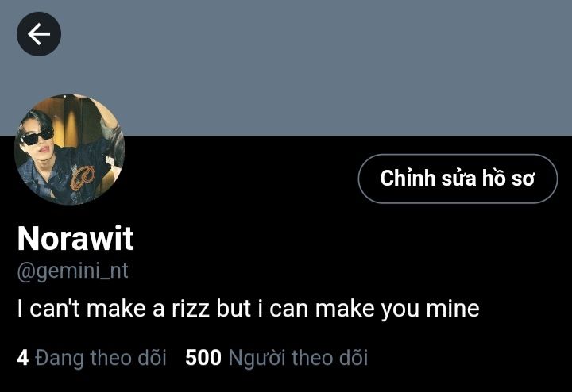
Task: Click the Chỉnh sửa hồ sơ button
Action: pyautogui.click(x=458, y=179)
